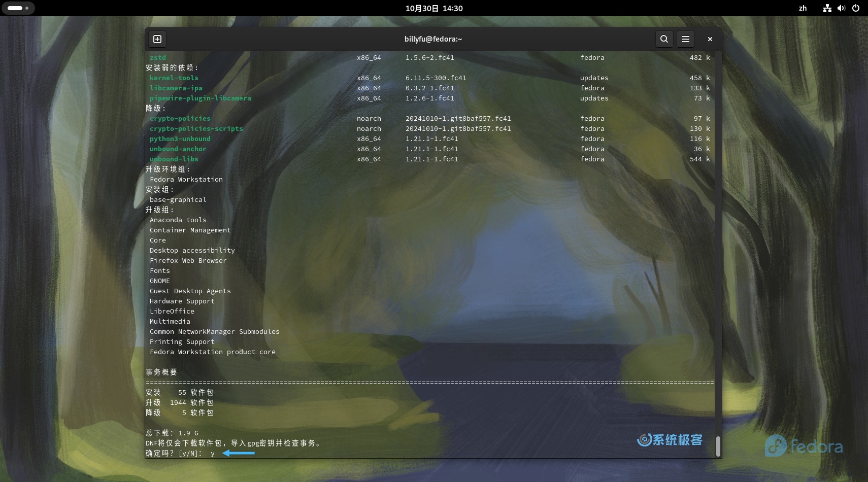Open the volume indicator
Screen dimensions: 868x482
[x=841, y=8]
